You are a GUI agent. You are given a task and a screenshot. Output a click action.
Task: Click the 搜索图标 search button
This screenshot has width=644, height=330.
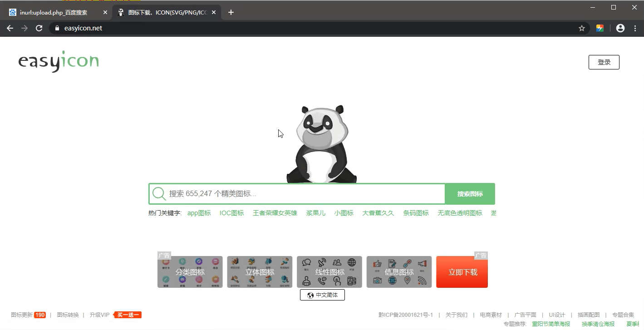[x=470, y=194]
